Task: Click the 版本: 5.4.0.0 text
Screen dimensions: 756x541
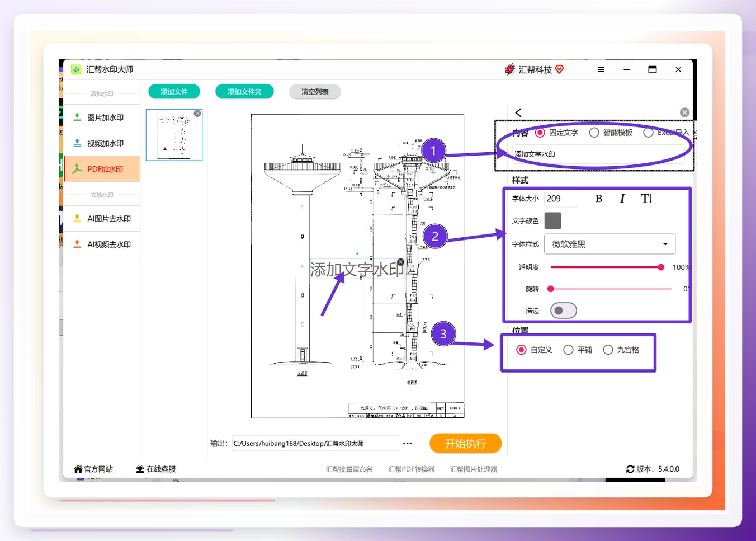Action: point(658,469)
